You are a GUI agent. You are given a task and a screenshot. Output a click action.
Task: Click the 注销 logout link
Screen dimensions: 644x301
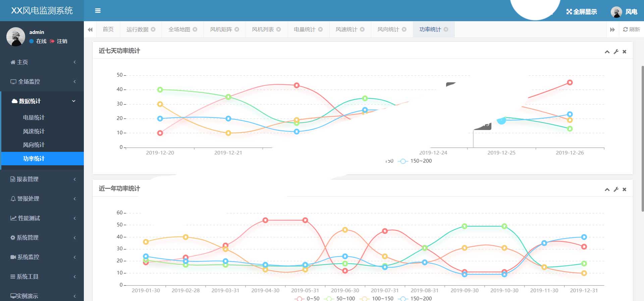pyautogui.click(x=62, y=41)
